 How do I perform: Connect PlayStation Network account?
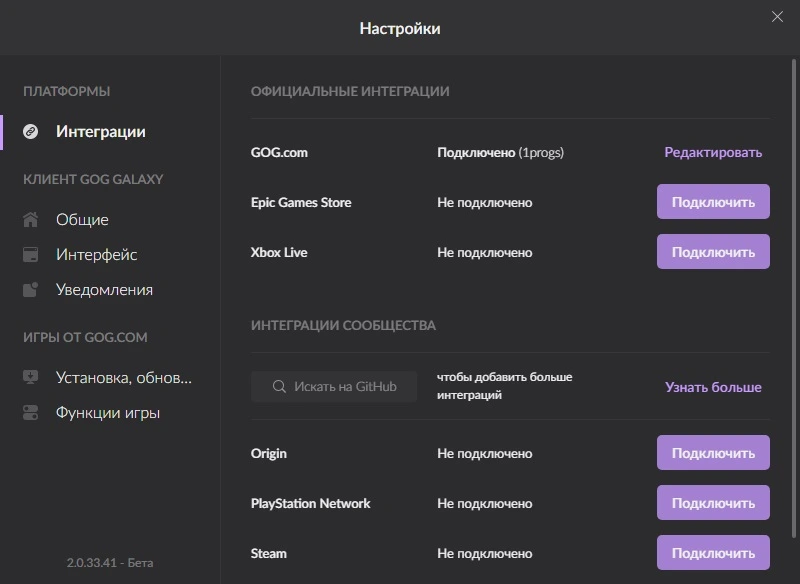713,503
